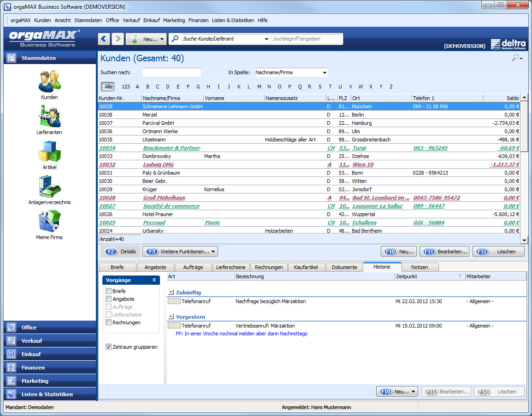Open the Lieferanten icon in sidebar
532x416 pixels.
point(49,116)
